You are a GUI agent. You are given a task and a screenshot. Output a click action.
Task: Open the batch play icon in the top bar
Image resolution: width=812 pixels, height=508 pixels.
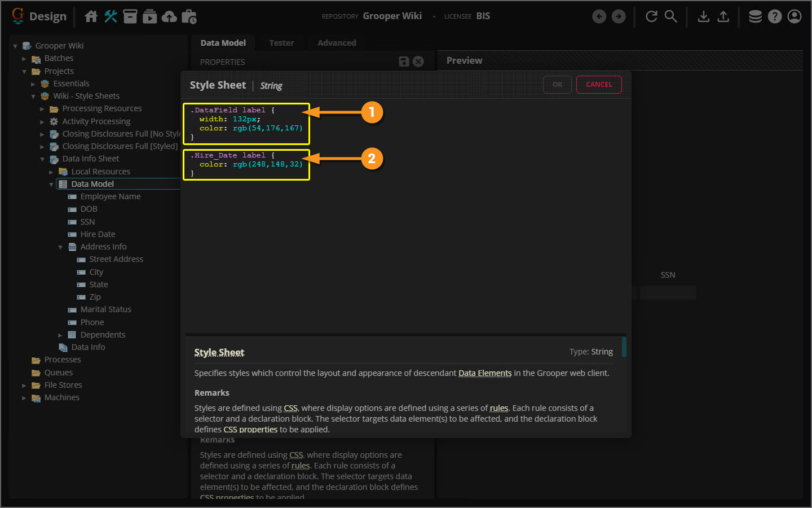click(x=149, y=16)
